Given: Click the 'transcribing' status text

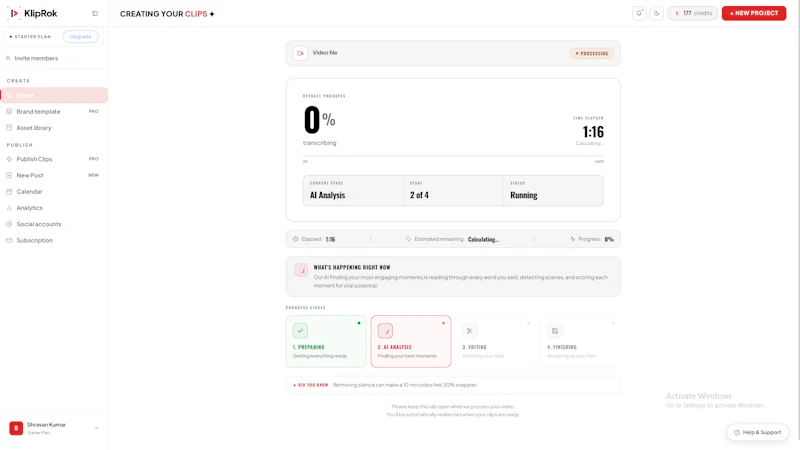Looking at the screenshot, I should tap(319, 143).
